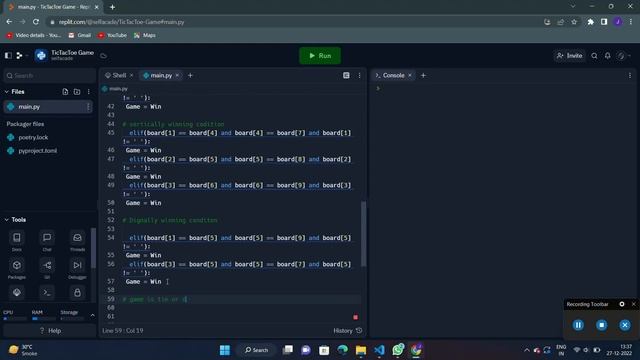Image resolution: width=640 pixels, height=360 pixels.
Task: Open the Threads tool
Action: [x=77, y=240]
